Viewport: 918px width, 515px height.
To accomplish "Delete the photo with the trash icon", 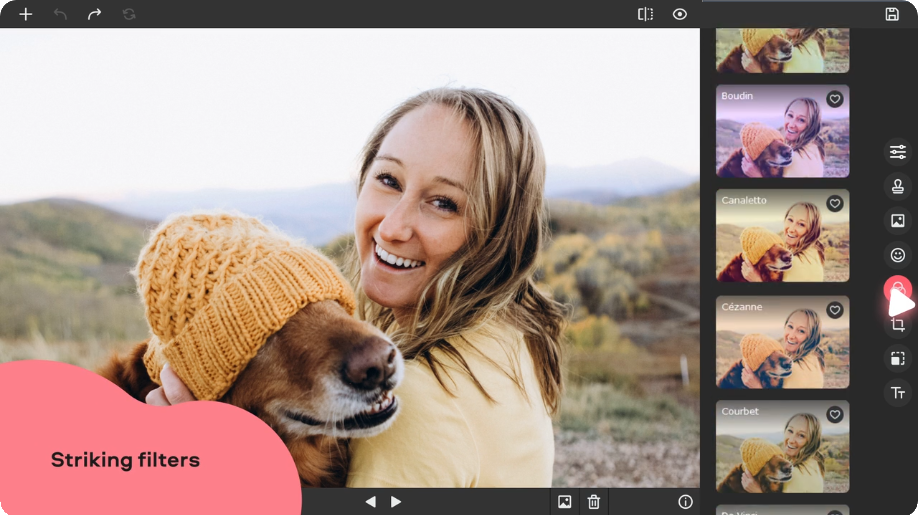I will click(x=594, y=502).
